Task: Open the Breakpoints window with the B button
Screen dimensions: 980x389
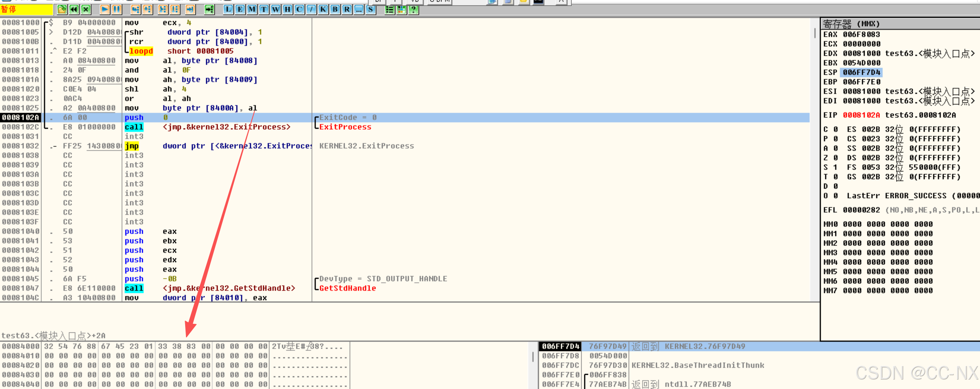Action: coord(335,9)
